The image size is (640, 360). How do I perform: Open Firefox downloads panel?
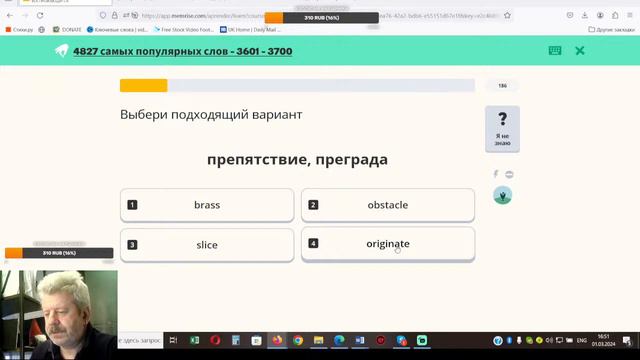tap(585, 16)
